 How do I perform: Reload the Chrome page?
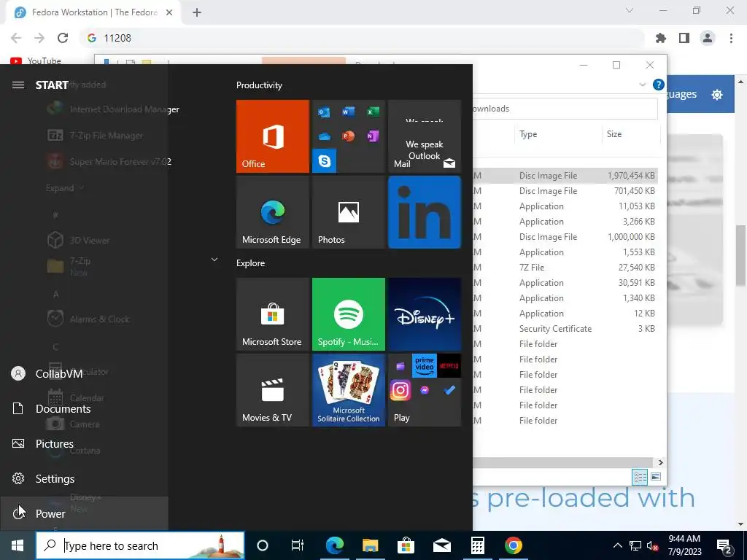point(63,38)
